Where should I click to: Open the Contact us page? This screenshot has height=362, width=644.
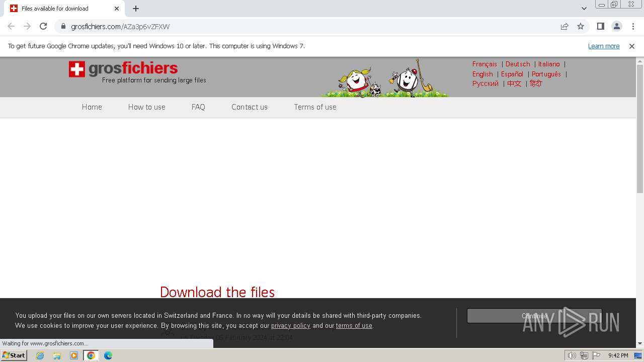click(x=250, y=107)
